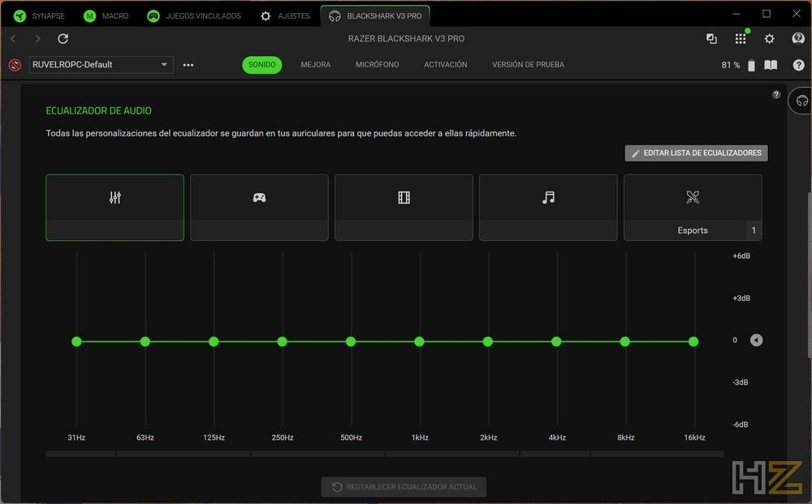Open the user guide book icon
This screenshot has height=504, width=812.
click(x=771, y=65)
